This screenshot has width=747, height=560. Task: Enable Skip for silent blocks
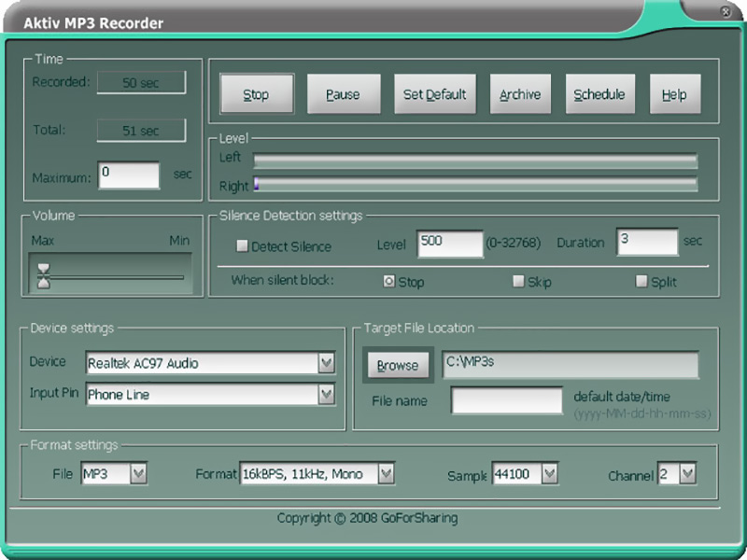click(516, 281)
